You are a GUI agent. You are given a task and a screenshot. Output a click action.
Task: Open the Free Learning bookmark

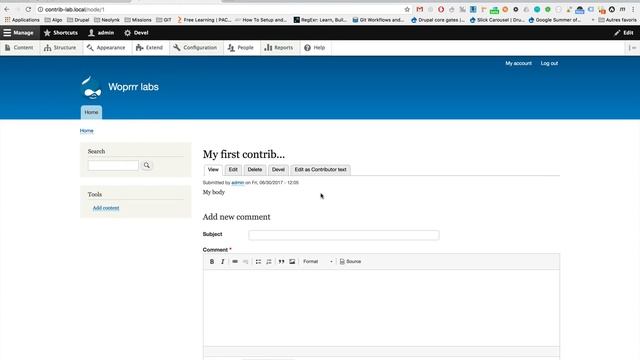coord(204,20)
